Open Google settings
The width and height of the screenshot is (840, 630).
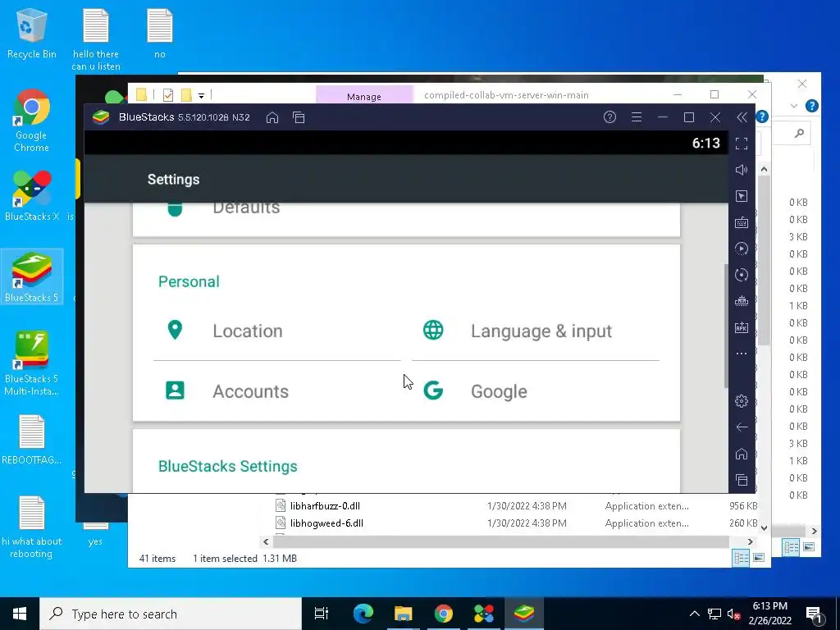(536, 391)
